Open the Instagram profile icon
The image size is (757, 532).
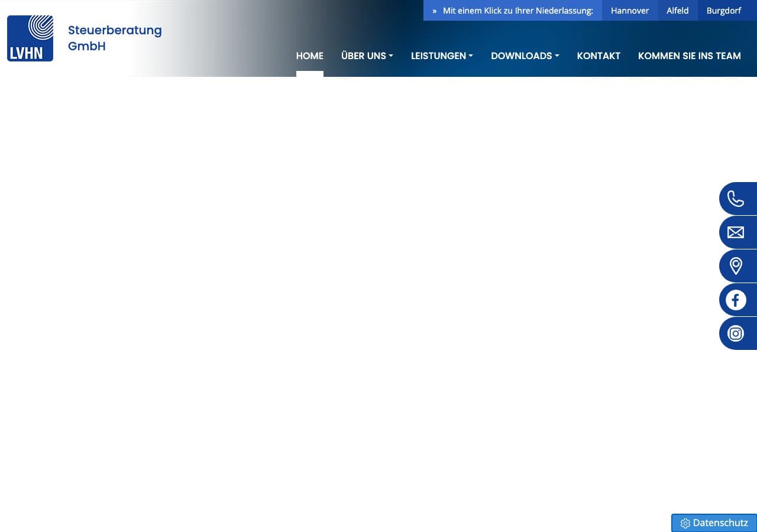pos(736,333)
